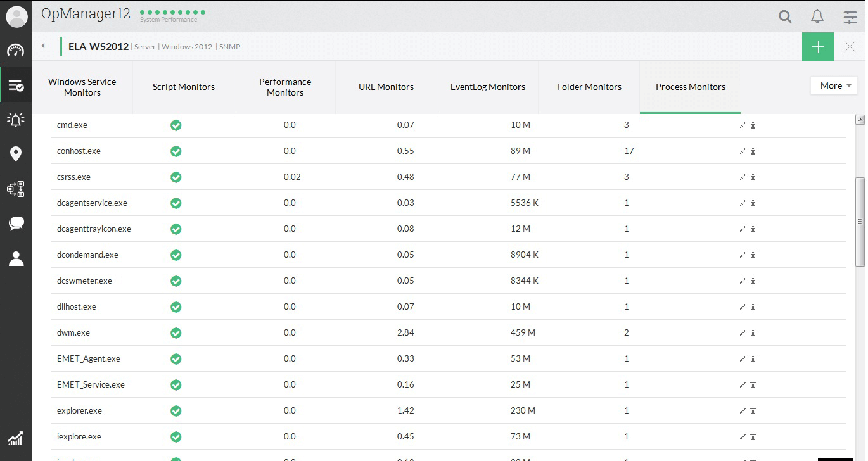
Task: Click the search magnifier icon
Action: point(785,16)
